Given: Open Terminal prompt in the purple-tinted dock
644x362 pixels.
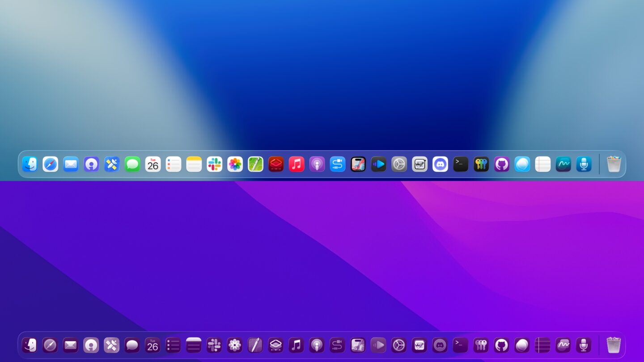Looking at the screenshot, I should click(x=460, y=345).
